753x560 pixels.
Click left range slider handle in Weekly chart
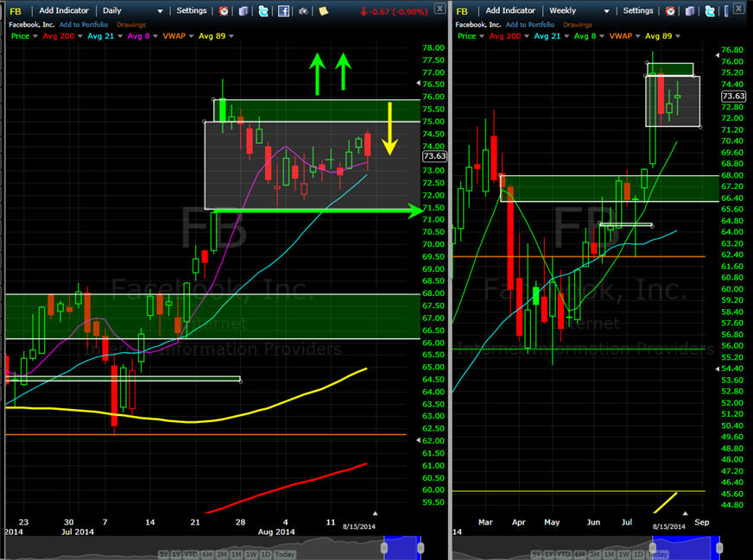(653, 548)
